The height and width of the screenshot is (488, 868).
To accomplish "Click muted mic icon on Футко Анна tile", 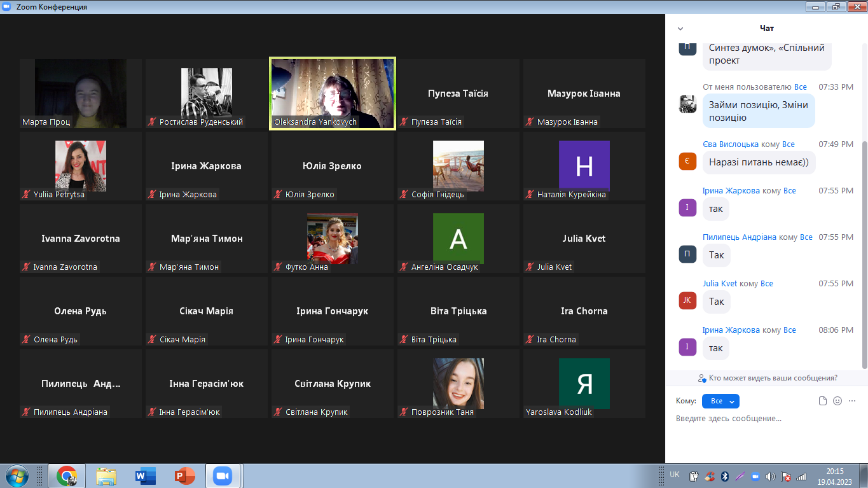I will point(278,267).
